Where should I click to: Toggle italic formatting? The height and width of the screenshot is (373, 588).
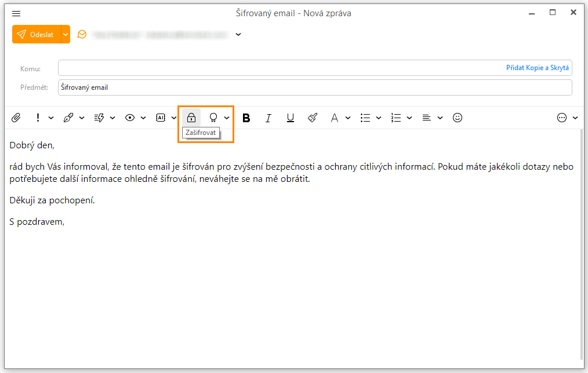268,118
